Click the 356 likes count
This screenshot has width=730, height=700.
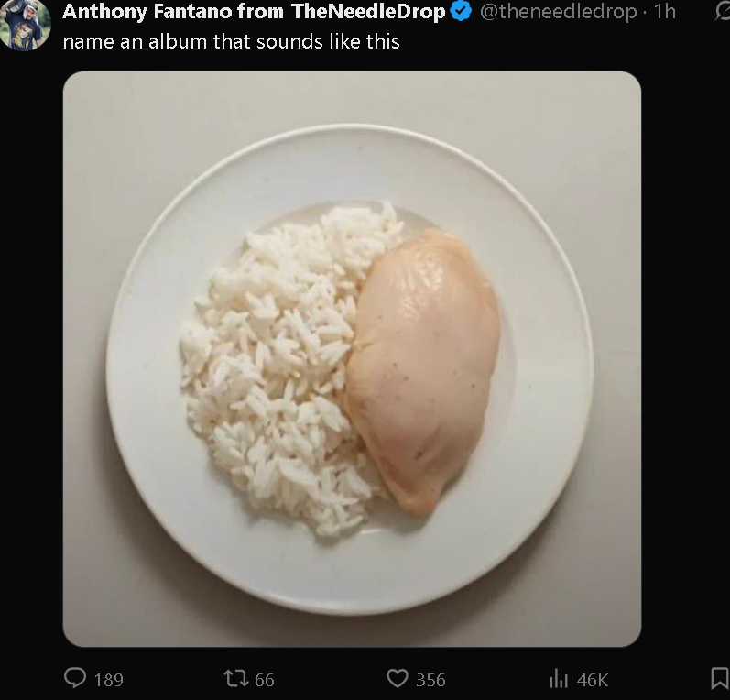pos(430,679)
